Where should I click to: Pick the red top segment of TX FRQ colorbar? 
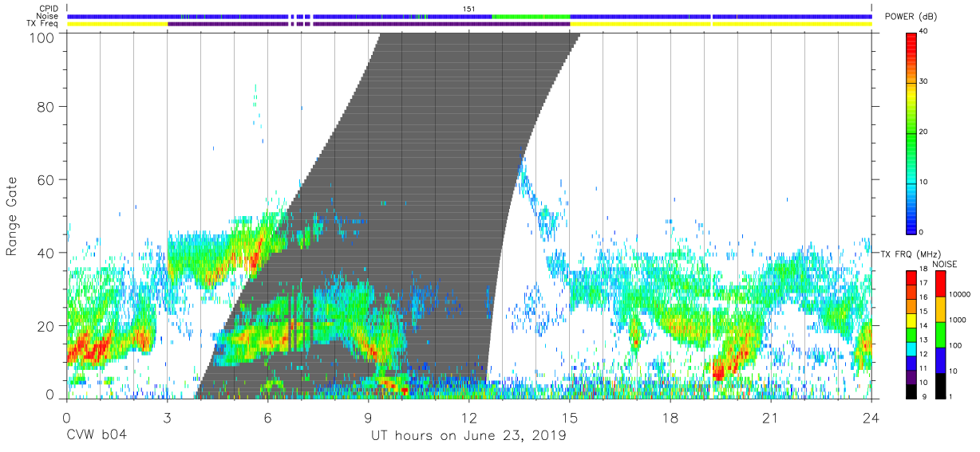coord(912,276)
